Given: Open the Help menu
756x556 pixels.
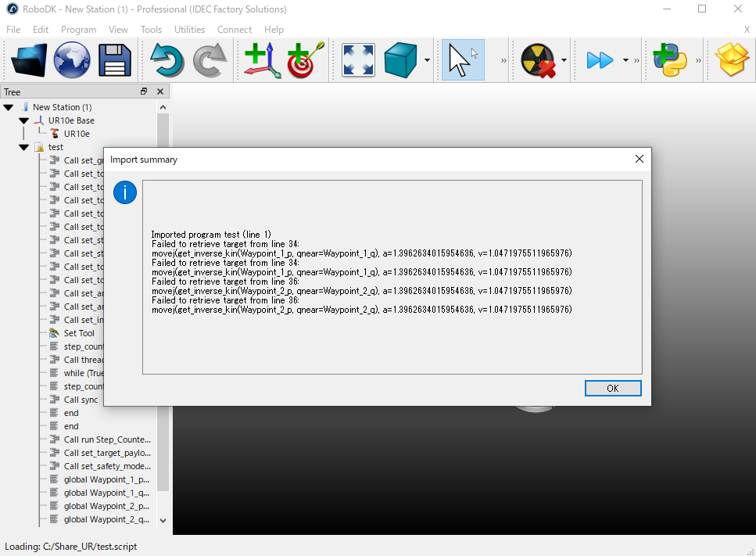Looking at the screenshot, I should (274, 30).
